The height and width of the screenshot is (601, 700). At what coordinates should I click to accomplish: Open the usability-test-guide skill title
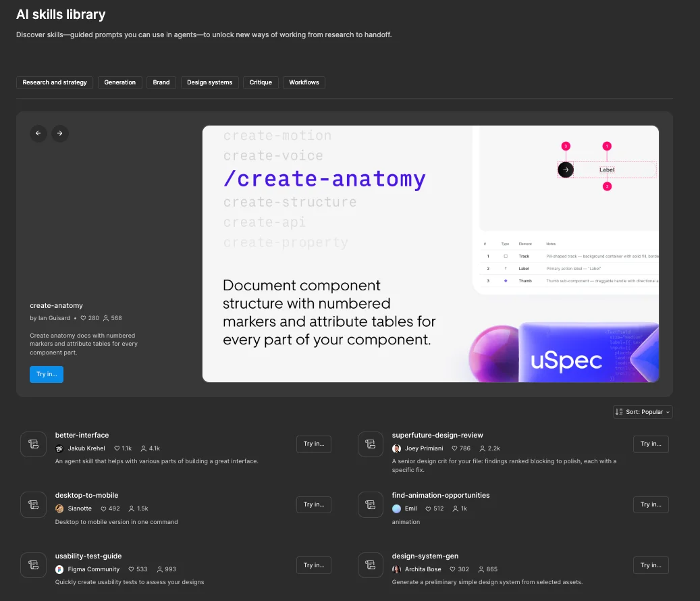[x=88, y=556]
